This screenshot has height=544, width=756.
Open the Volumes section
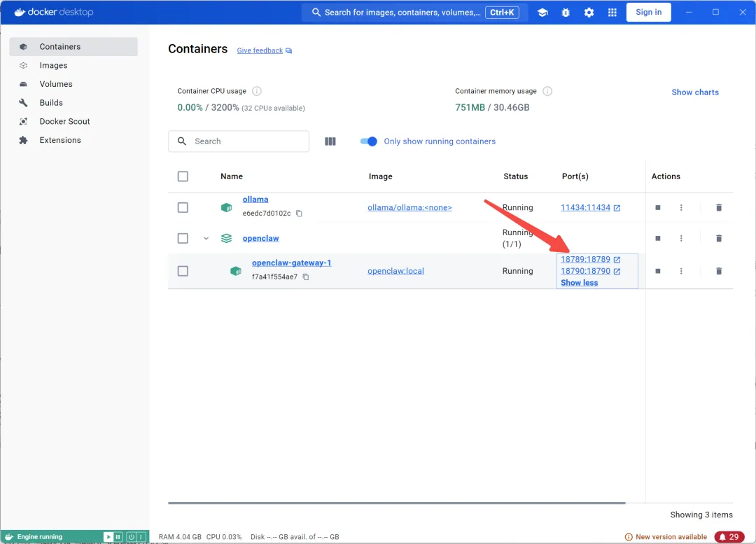point(73,84)
